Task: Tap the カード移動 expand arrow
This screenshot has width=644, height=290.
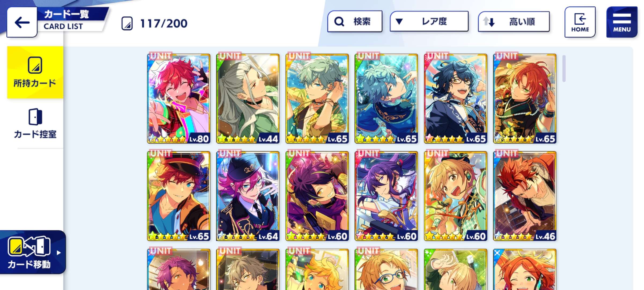Action: tap(59, 253)
